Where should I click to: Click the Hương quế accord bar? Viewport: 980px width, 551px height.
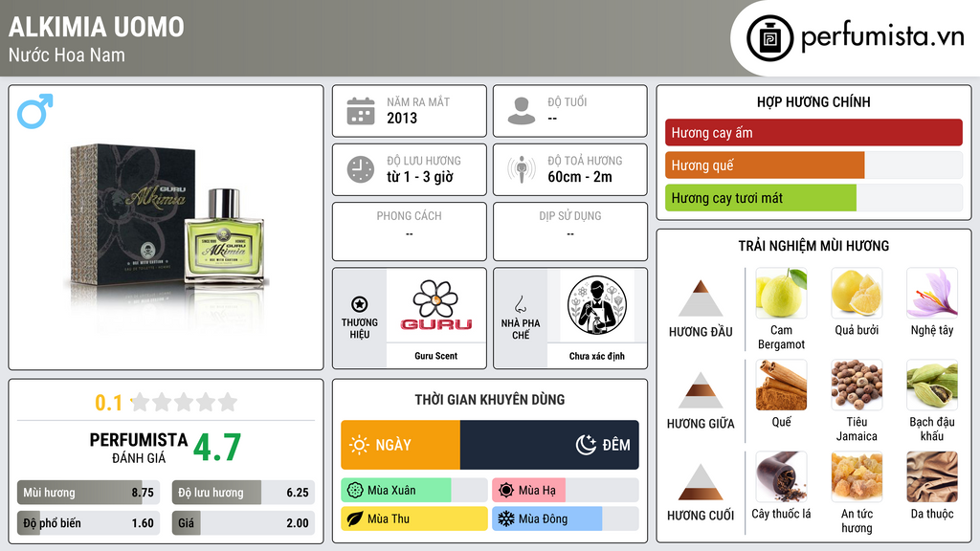[813, 165]
